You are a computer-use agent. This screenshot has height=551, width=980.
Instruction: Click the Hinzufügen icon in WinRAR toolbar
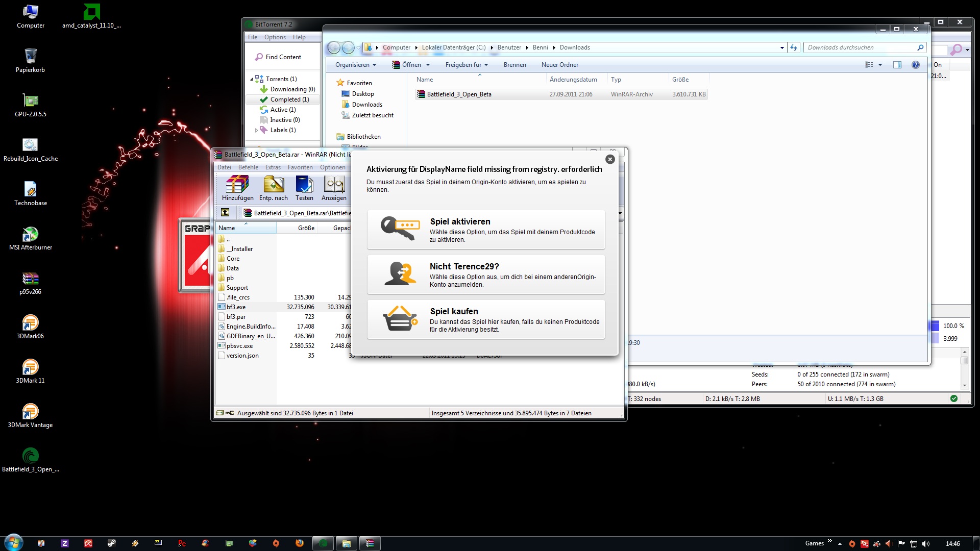pos(237,188)
